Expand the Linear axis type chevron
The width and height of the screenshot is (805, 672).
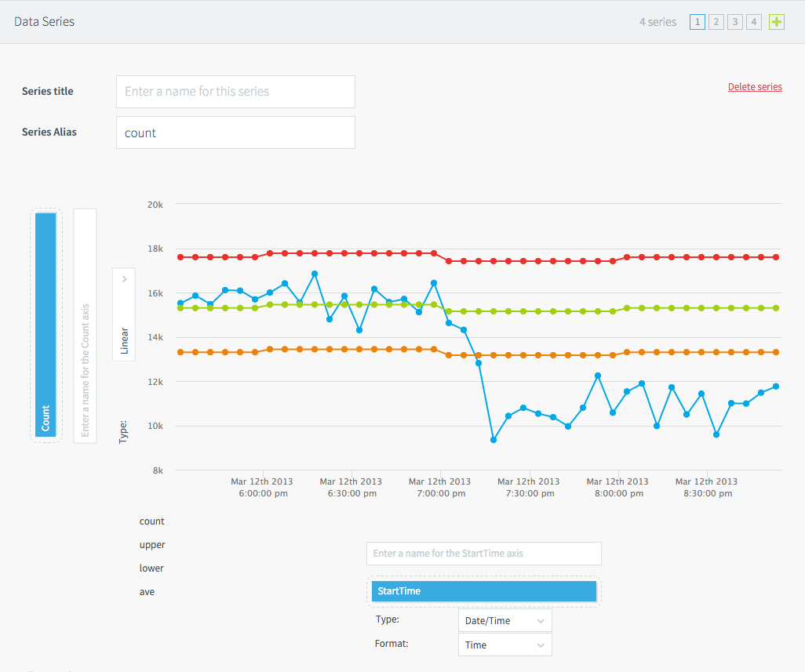click(124, 278)
